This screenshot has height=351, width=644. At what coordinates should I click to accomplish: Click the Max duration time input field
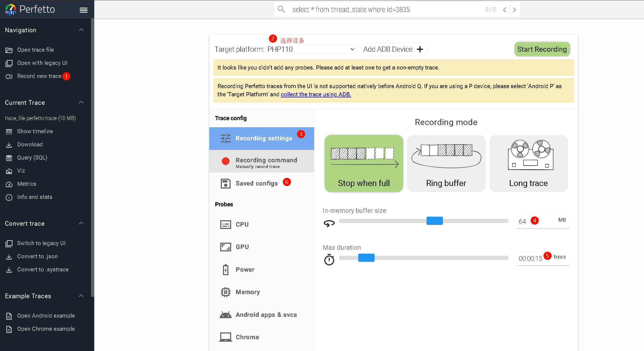click(530, 259)
